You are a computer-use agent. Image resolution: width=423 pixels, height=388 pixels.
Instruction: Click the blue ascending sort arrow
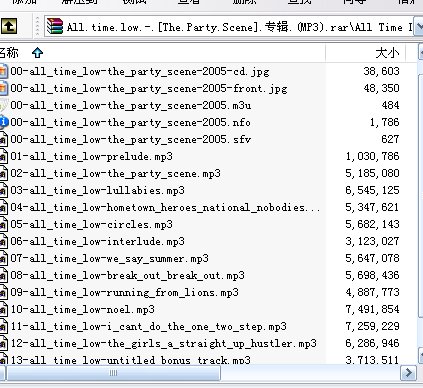37,53
